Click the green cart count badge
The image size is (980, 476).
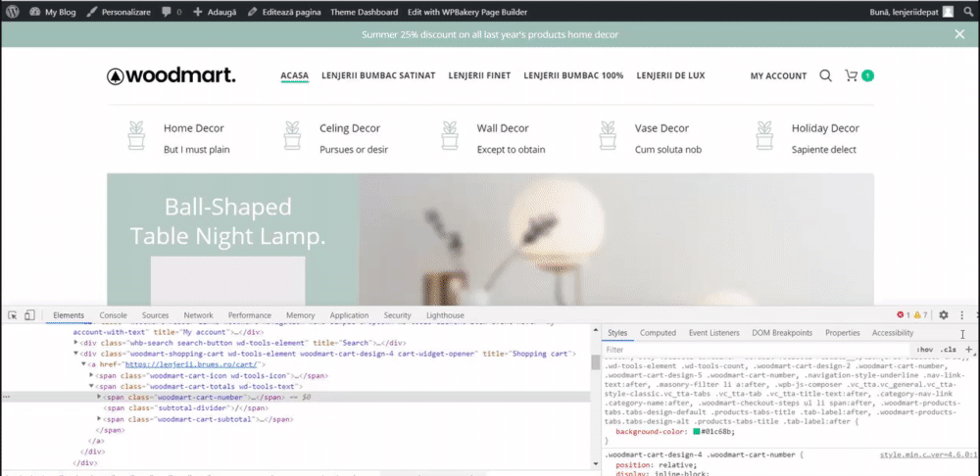(x=867, y=75)
